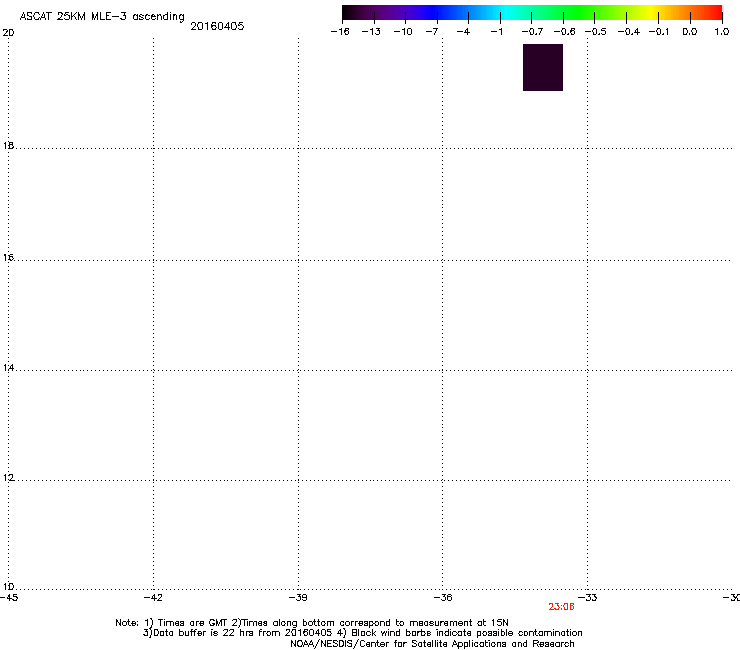Click the longitude axis label -45
Viewport: 740px width, 650px height.
[x=9, y=598]
